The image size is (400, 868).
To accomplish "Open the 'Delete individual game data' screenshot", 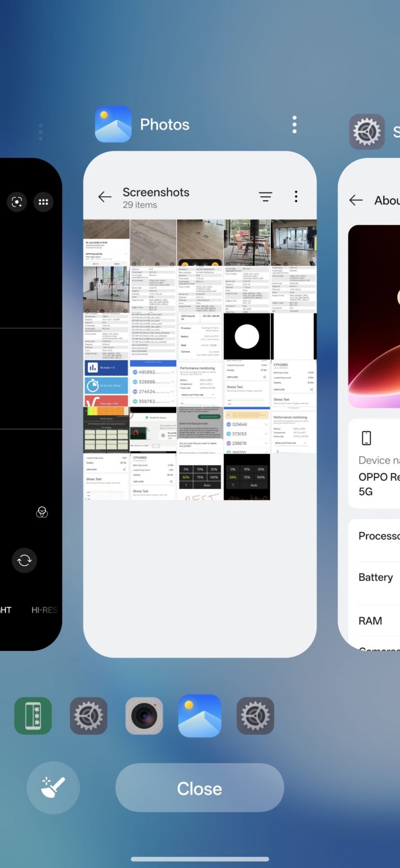I will (x=200, y=430).
